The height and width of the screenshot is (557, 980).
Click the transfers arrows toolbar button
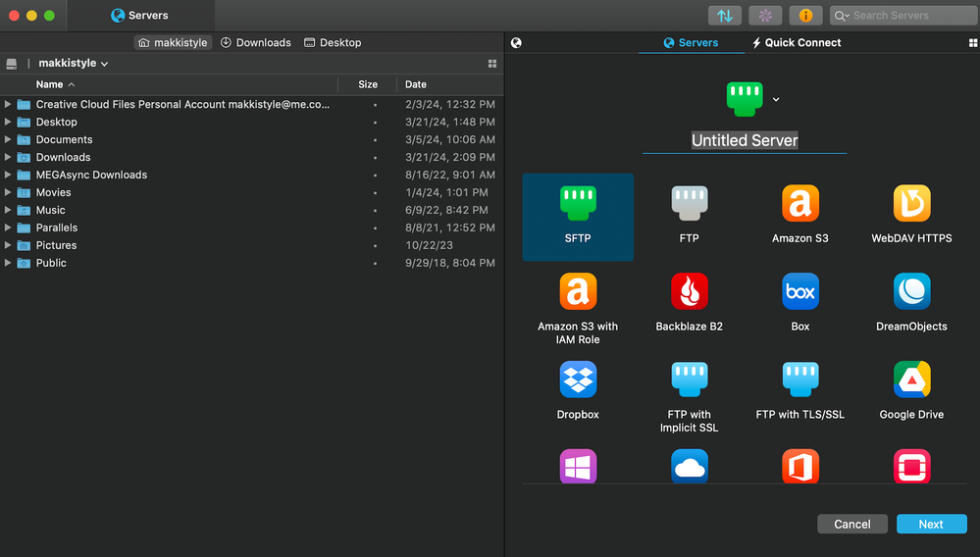pos(725,16)
